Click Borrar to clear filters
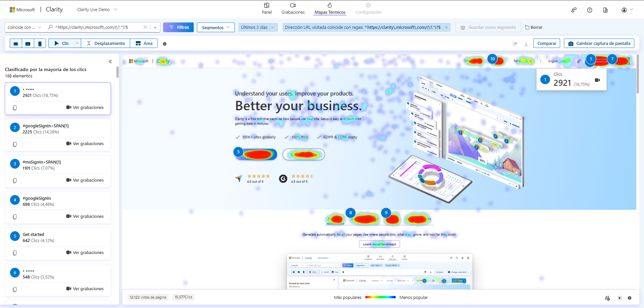Image resolution: width=644 pixels, height=308 pixels. (534, 27)
